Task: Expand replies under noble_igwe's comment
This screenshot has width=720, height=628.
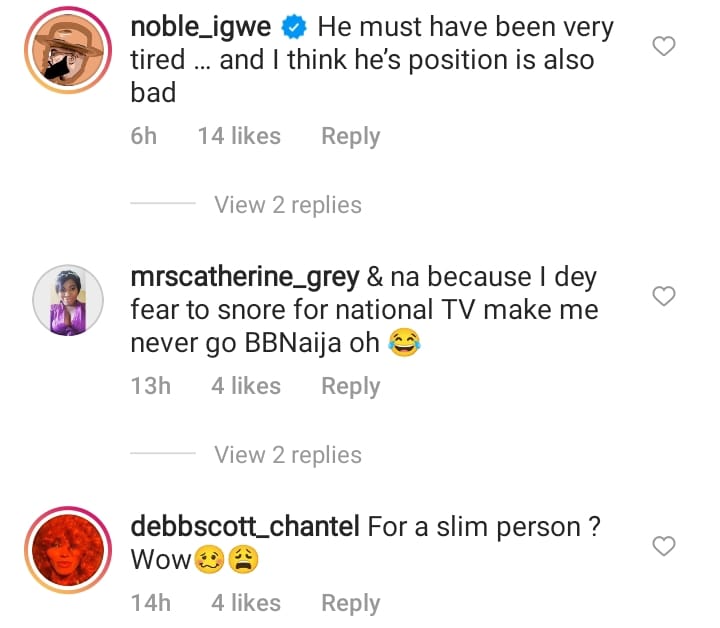Action: coord(287,205)
